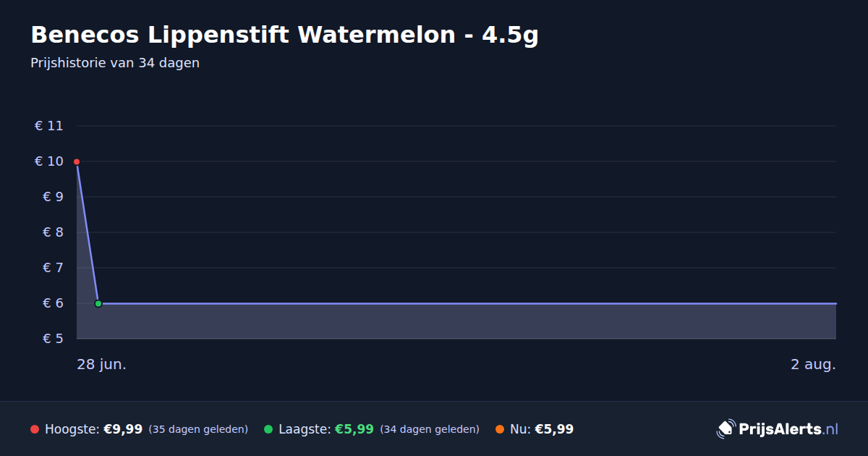Select the Hoogste €9,99 price value
This screenshot has height=456, width=868.
point(123,429)
